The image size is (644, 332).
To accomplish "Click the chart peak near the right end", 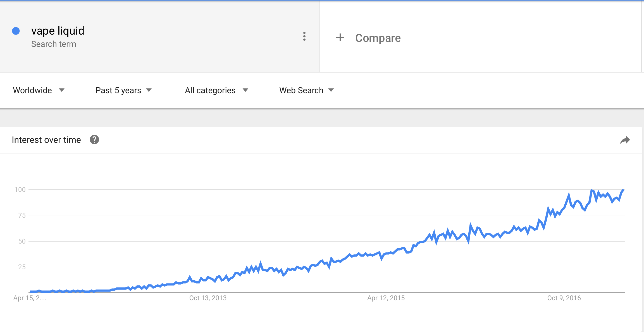I will point(623,190).
